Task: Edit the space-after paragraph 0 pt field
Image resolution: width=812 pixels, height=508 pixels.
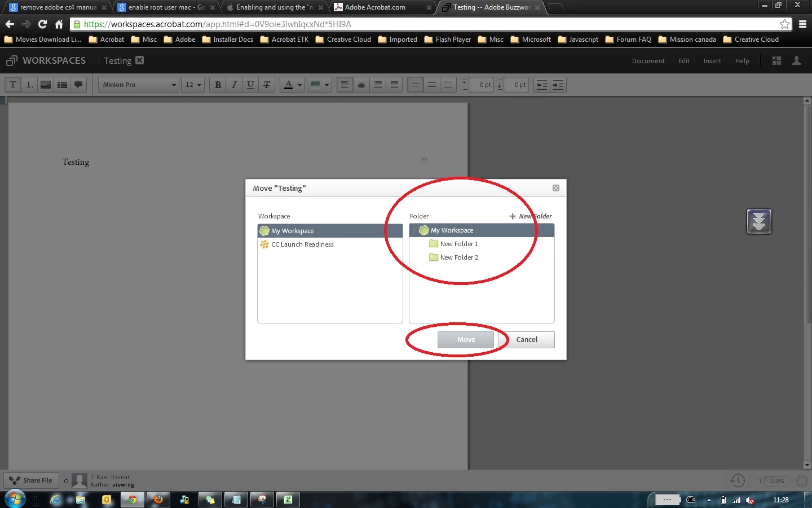Action: pos(516,85)
